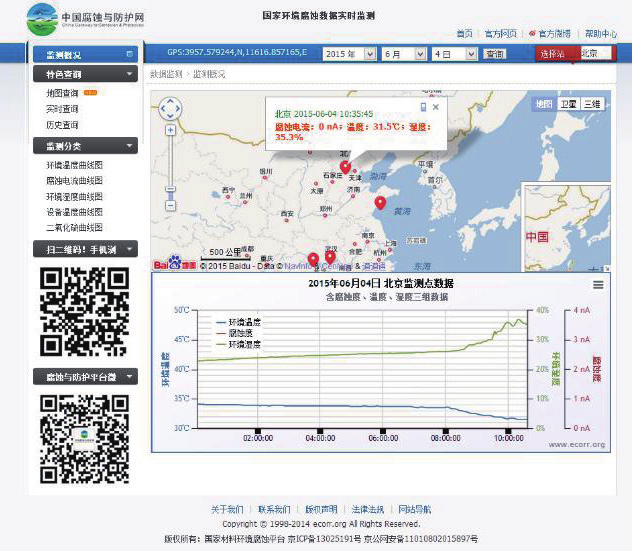Screen dimensions: 632x551
Task: Toggle 环境温度 series in chart legend
Action: (237, 322)
